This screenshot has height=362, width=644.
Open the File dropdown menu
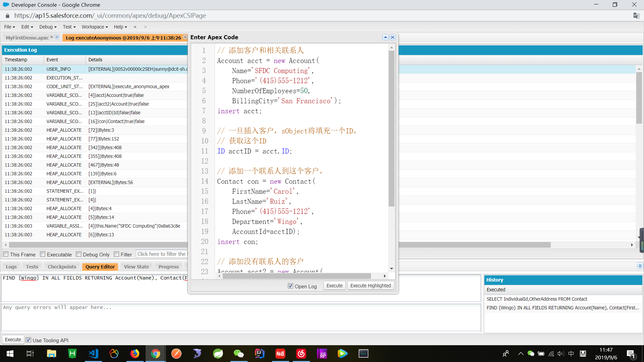9,27
